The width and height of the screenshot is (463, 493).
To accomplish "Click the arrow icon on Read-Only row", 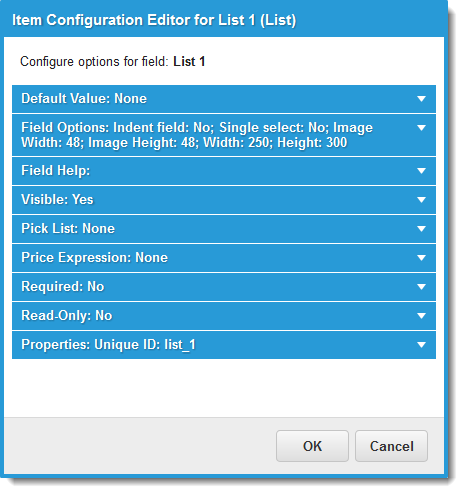I will point(421,316).
